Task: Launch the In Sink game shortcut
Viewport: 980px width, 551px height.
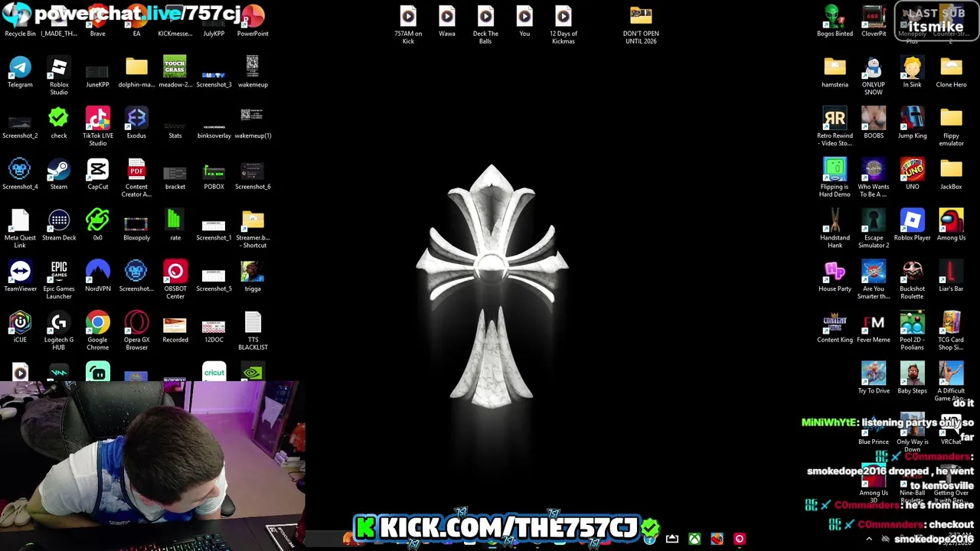Action: click(x=912, y=72)
